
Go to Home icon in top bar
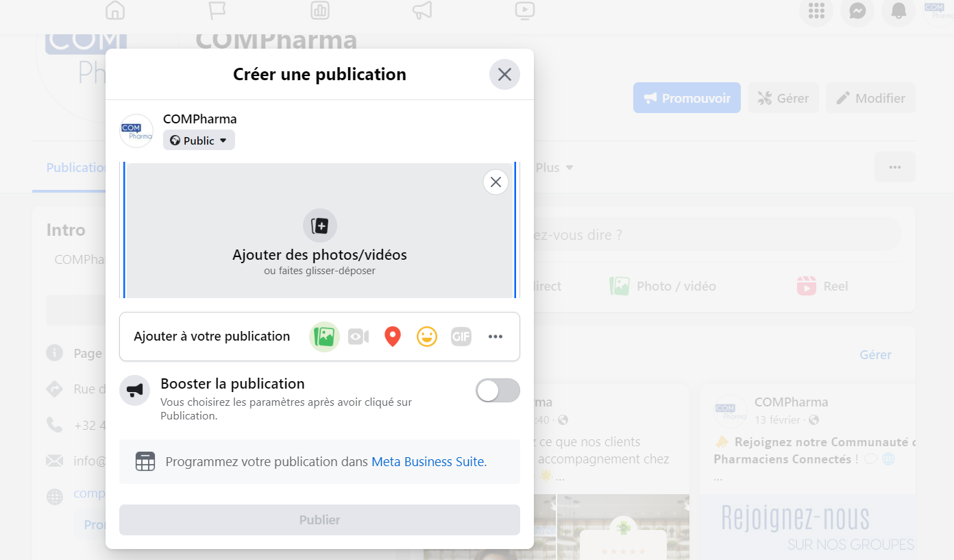coord(115,10)
